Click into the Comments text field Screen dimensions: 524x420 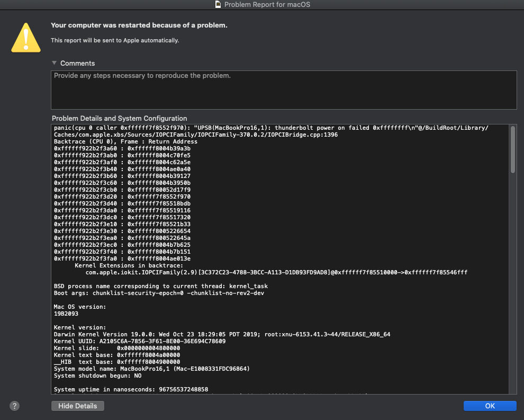click(x=284, y=90)
